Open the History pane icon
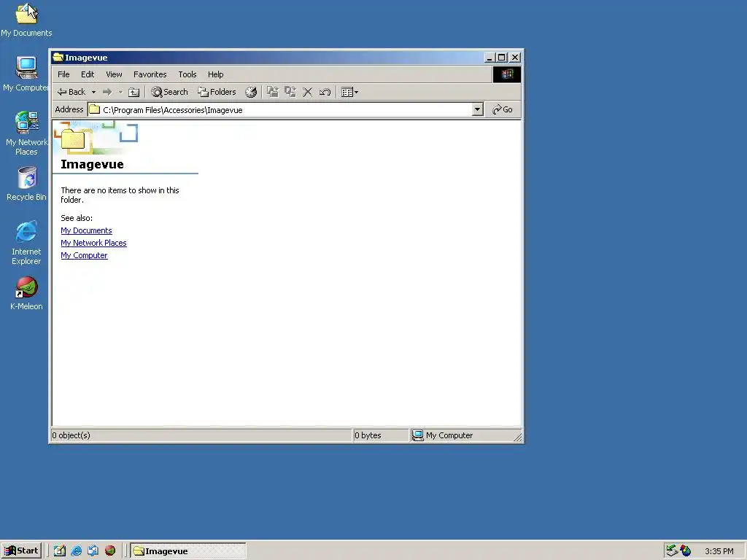Screen dimensions: 747x560 pos(251,92)
